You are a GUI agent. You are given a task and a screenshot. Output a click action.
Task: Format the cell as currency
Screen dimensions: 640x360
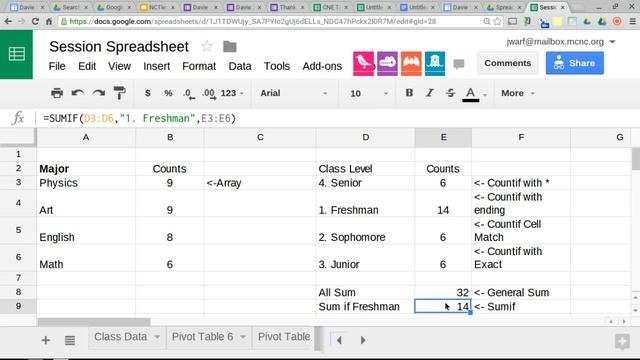(148, 93)
